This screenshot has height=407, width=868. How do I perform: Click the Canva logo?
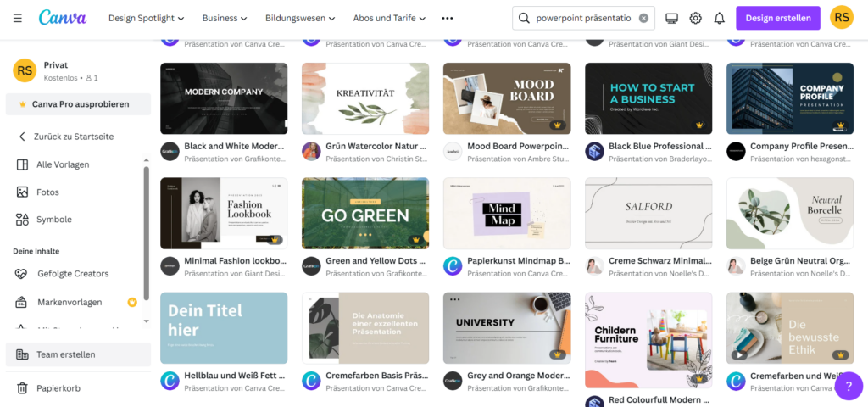(62, 18)
